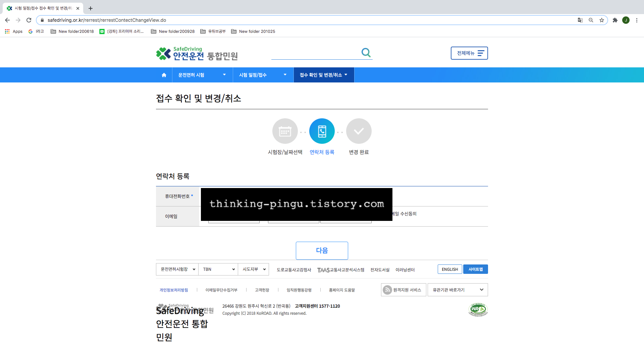644x362 pixels.
Task: Reload the page with refresh icon
Action: point(29,20)
